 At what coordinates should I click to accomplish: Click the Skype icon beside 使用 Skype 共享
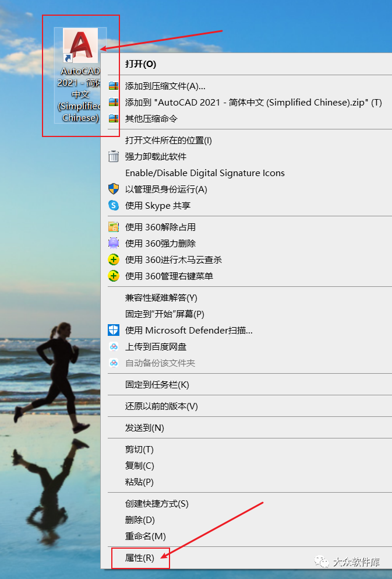114,205
